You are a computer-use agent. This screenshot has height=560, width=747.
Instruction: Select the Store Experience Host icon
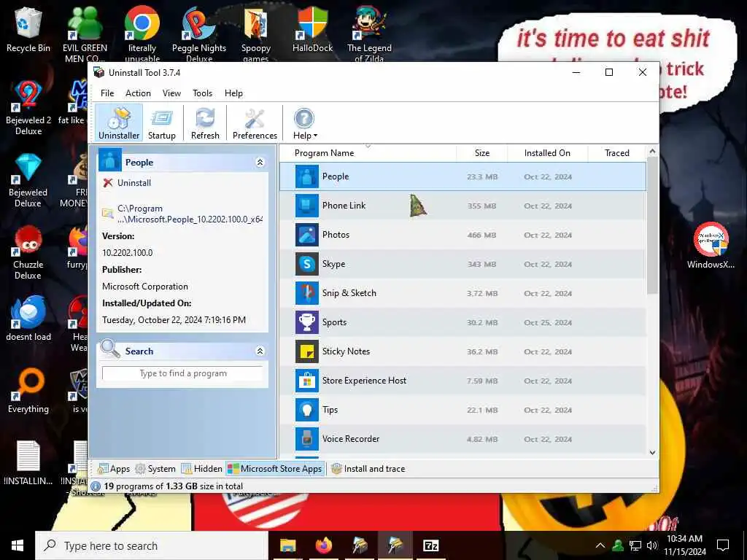(307, 381)
